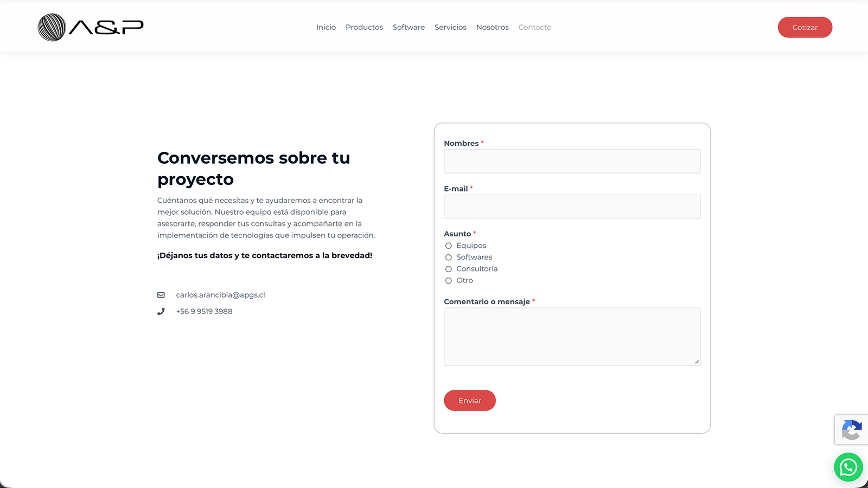Image resolution: width=868 pixels, height=488 pixels.
Task: Click the red Cotizar button
Action: click(x=805, y=27)
